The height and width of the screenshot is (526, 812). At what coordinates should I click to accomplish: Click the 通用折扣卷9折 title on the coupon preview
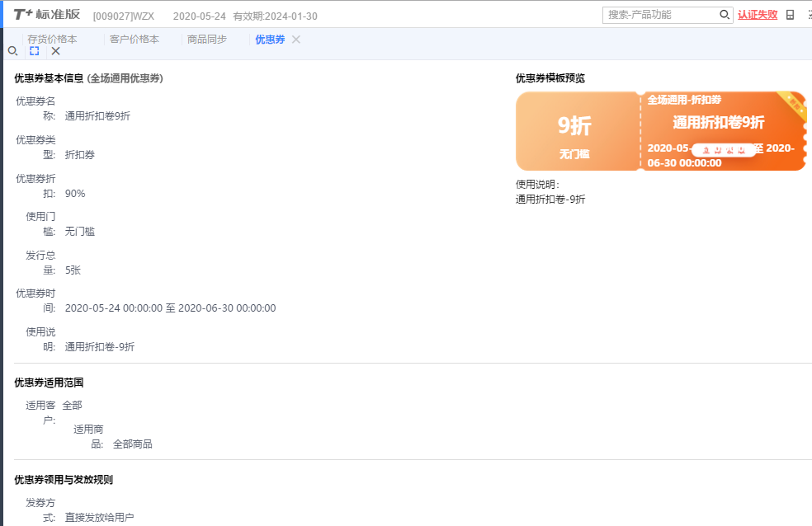click(718, 122)
